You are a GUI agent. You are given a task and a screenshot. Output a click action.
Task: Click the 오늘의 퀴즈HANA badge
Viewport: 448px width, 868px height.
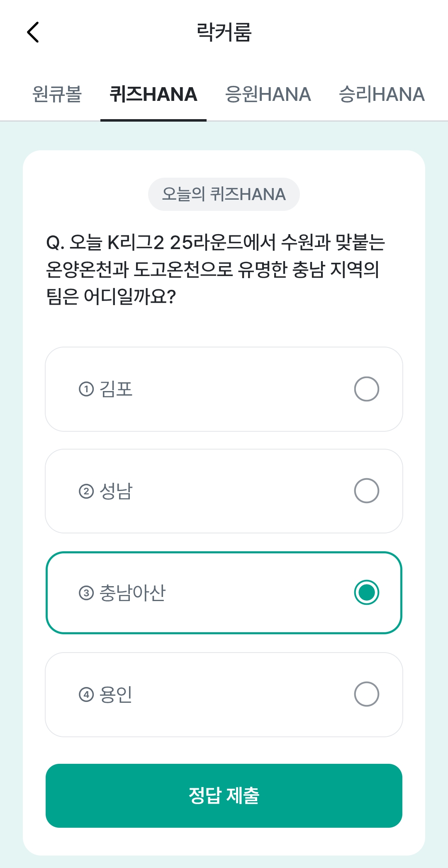[x=224, y=194]
